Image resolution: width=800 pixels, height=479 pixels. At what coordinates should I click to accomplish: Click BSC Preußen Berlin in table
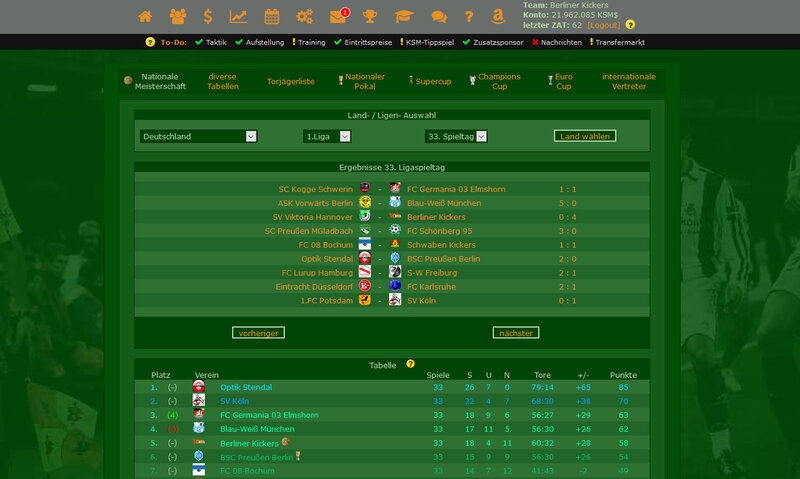[257, 457]
